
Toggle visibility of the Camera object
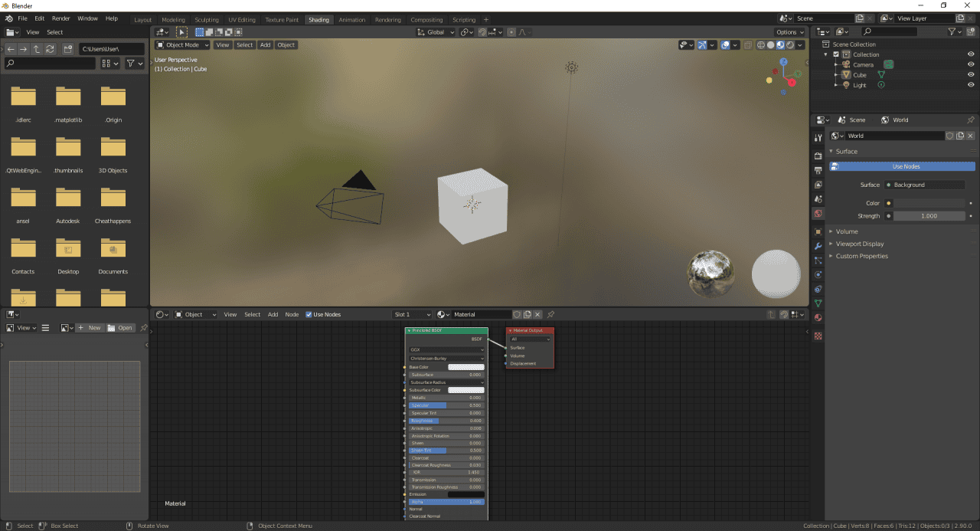(970, 64)
